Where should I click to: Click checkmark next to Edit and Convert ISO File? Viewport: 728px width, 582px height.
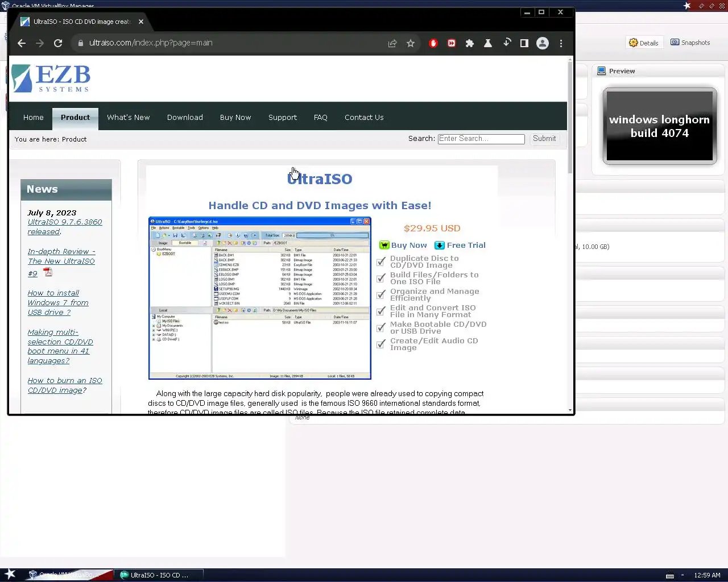tap(382, 311)
